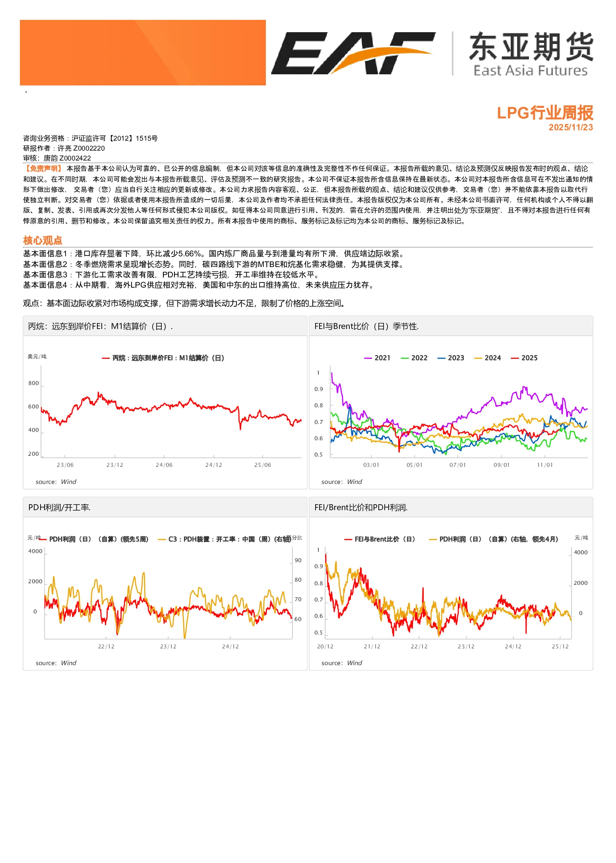Select the title LPG行业周报
The image size is (616, 863).
pos(545,113)
